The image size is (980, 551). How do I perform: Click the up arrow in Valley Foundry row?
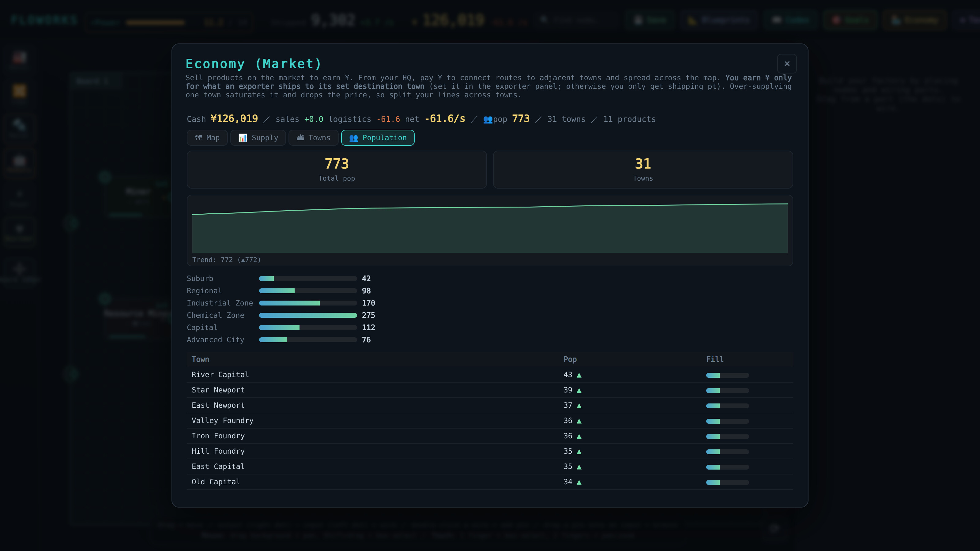(579, 421)
